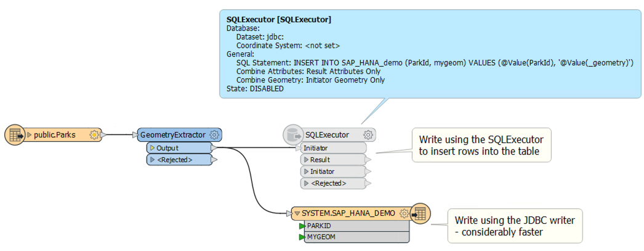Select the MYGEOM attribute row
Image resolution: width=644 pixels, height=251 pixels.
coord(356,237)
